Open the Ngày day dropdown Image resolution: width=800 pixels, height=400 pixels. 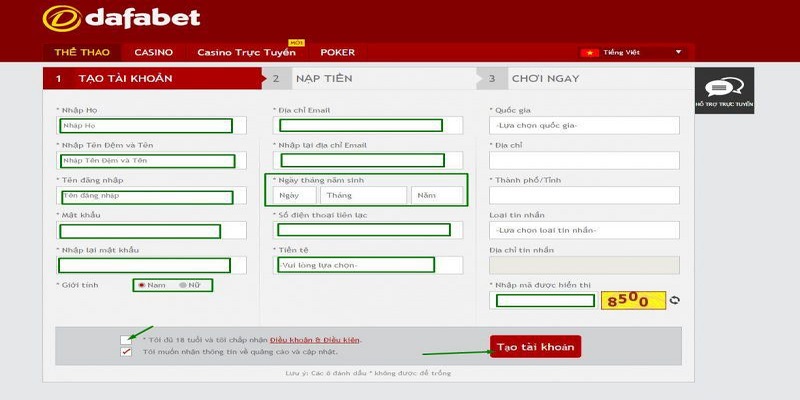tap(294, 195)
